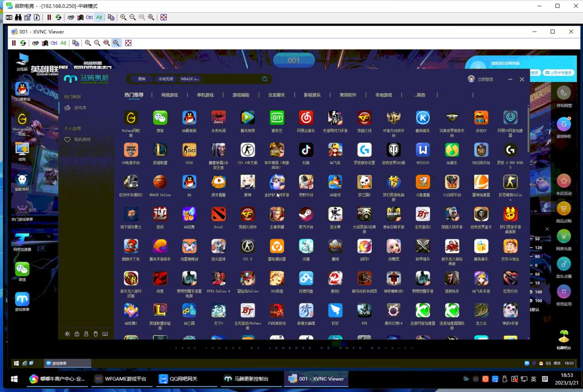The image size is (583, 392).
Task: Switch to 游戏辅助 tab
Action: [x=241, y=95]
